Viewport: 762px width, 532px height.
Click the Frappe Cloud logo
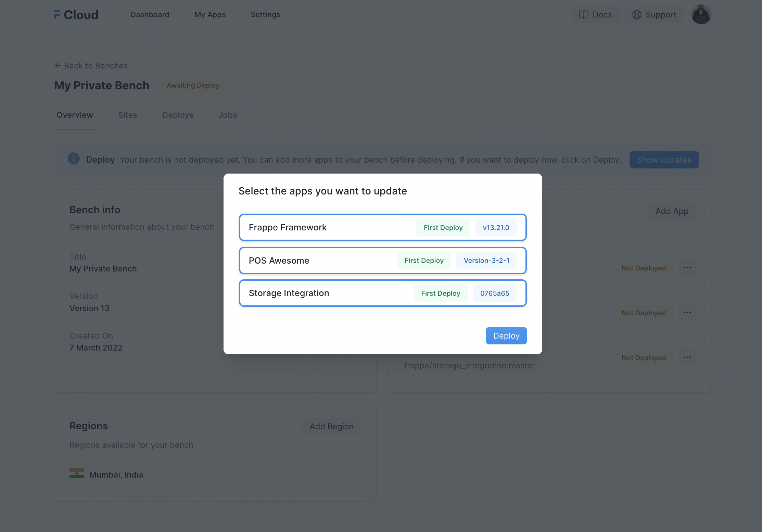pyautogui.click(x=76, y=15)
